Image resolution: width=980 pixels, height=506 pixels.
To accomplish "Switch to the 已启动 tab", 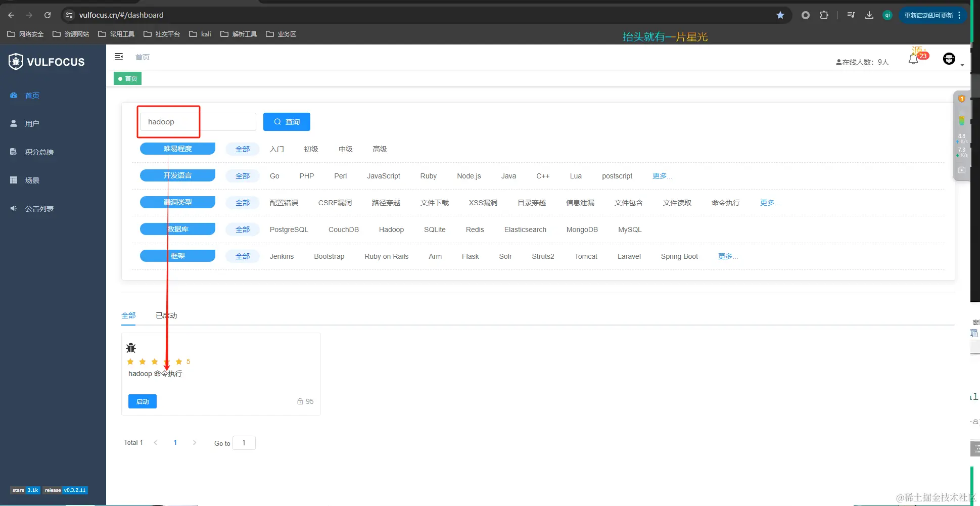I will tap(166, 315).
